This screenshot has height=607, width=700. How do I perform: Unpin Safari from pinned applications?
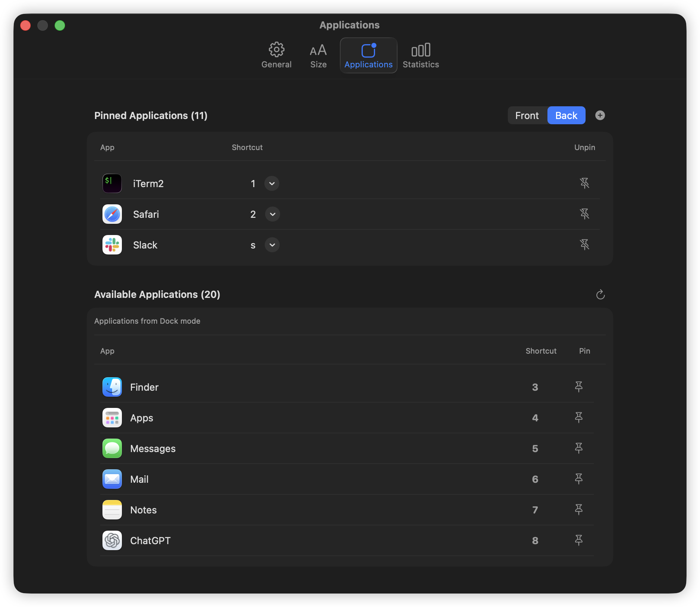tap(584, 214)
